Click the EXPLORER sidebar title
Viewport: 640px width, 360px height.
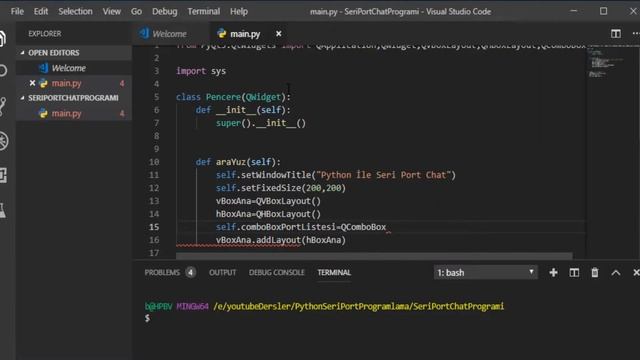coord(45,33)
